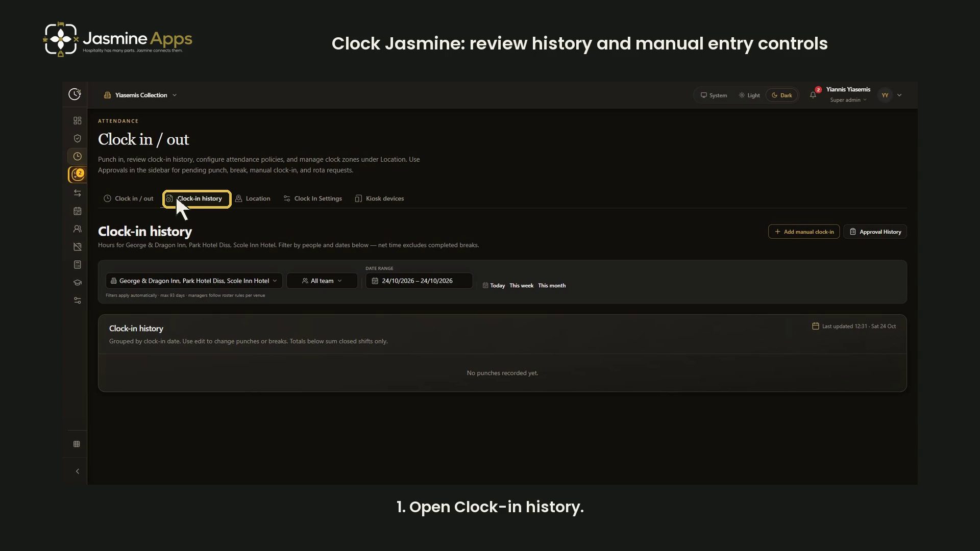
Task: Open the venues filter dropdown
Action: click(194, 281)
